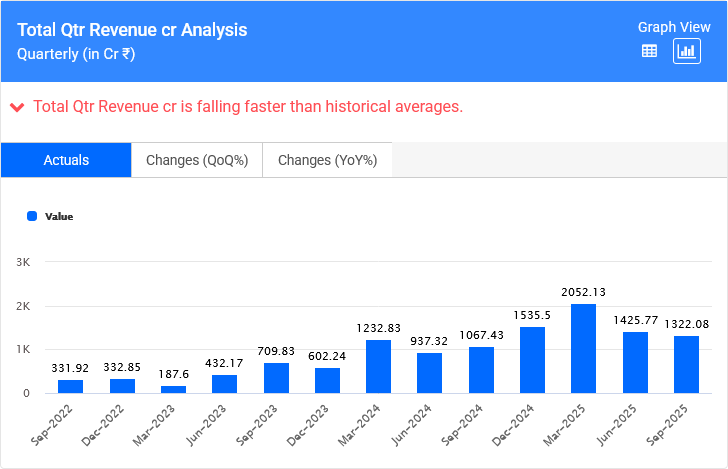Image resolution: width=728 pixels, height=469 pixels.
Task: Switch to the table view icon
Action: click(x=649, y=51)
